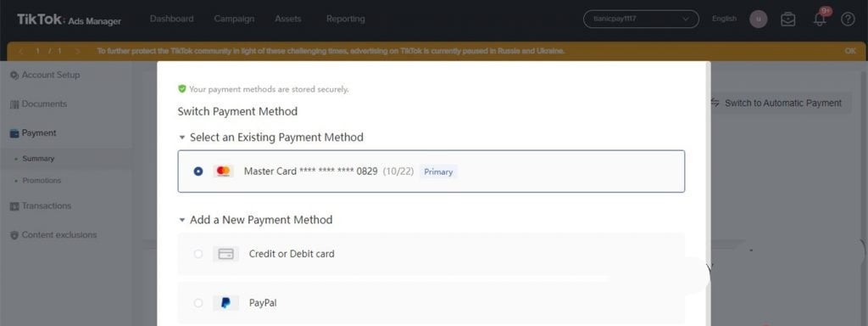Go to the Reporting tab

tap(346, 19)
